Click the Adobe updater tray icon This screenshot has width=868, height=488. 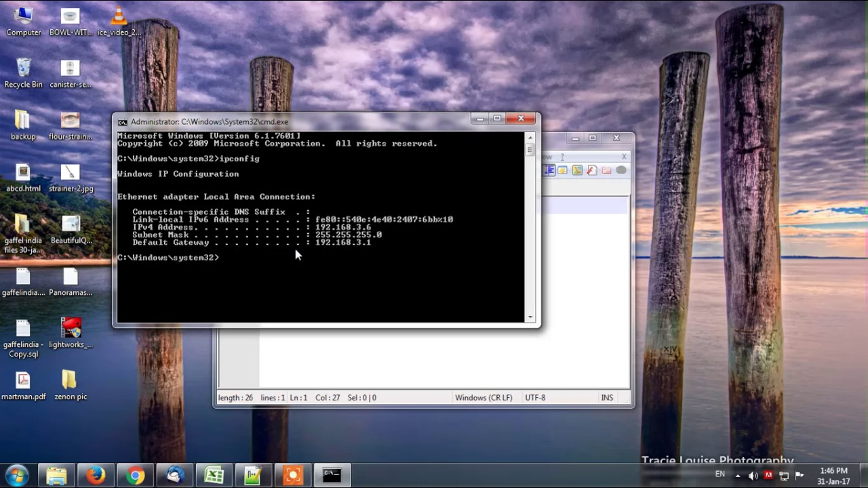[x=768, y=475]
